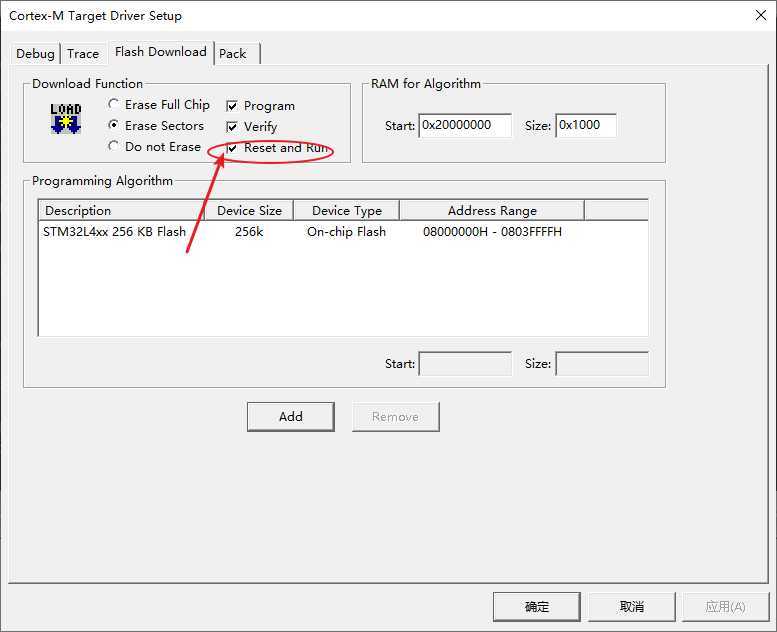Open the Pack tab
Image resolution: width=777 pixels, height=632 pixels.
pyautogui.click(x=232, y=54)
